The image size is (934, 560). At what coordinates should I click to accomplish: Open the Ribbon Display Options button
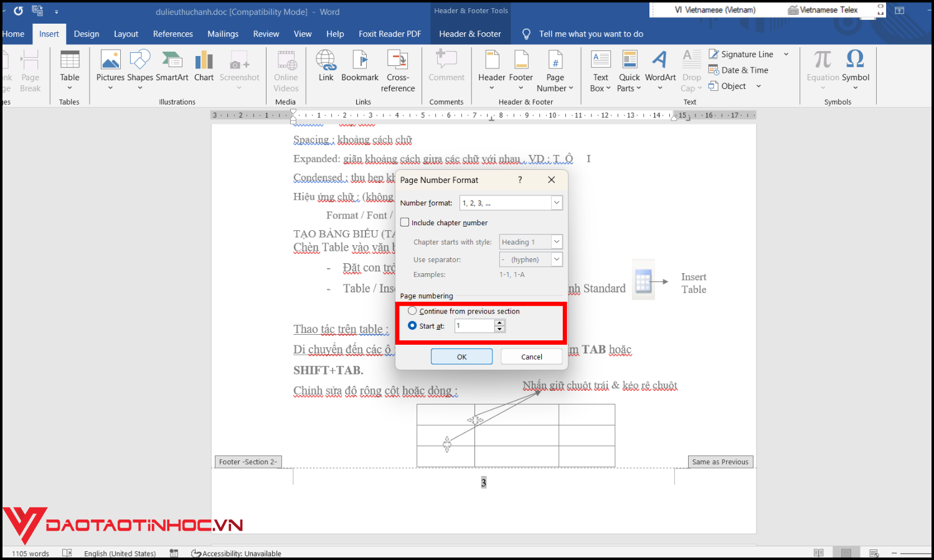point(900,11)
